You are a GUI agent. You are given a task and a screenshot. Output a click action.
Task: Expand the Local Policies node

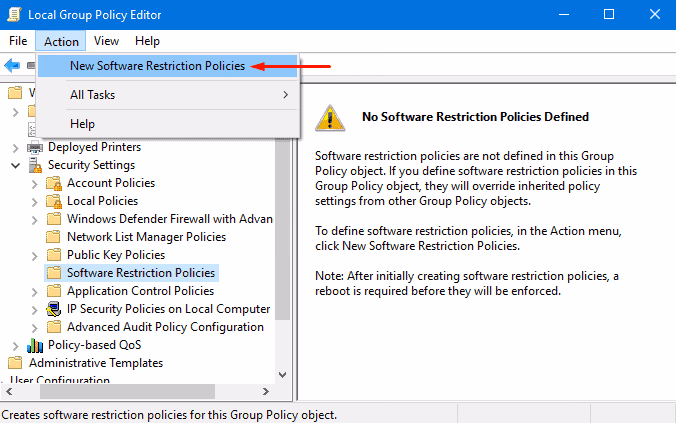point(34,202)
